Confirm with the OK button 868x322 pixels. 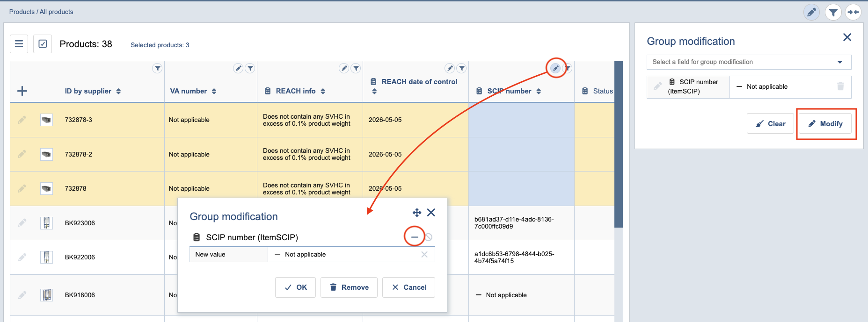click(x=296, y=287)
